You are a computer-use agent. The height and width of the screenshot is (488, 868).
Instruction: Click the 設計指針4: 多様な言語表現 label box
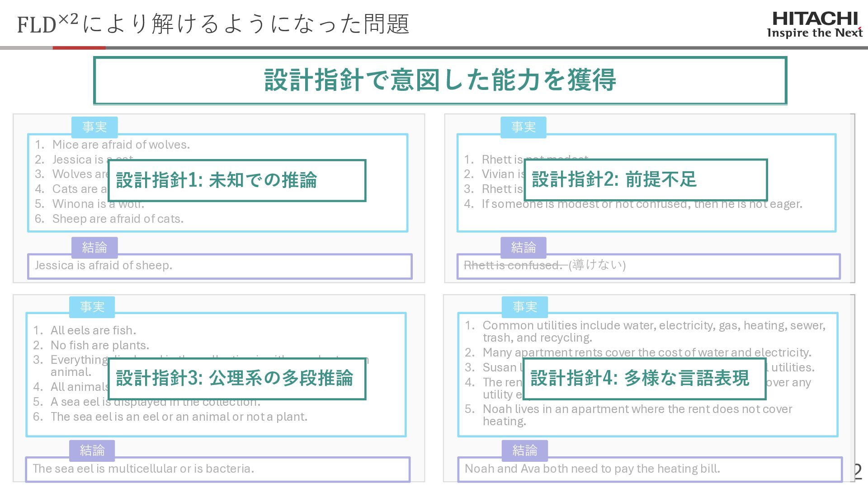(644, 379)
